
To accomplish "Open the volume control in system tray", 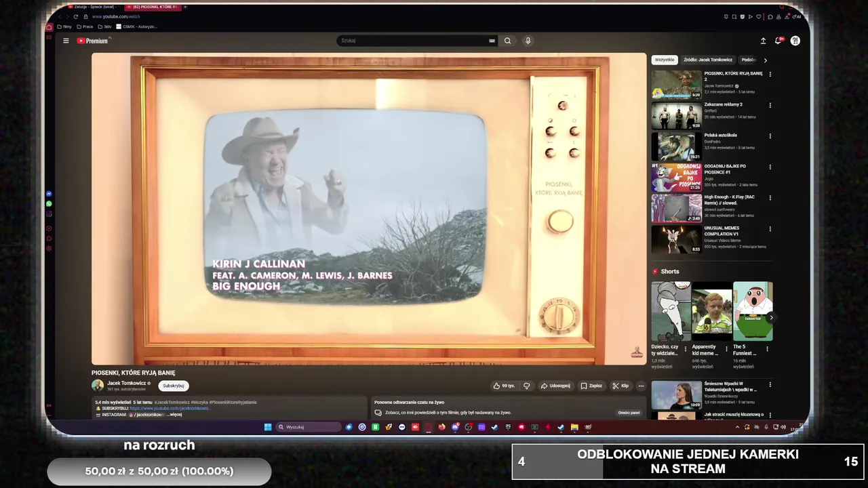I will tap(783, 427).
